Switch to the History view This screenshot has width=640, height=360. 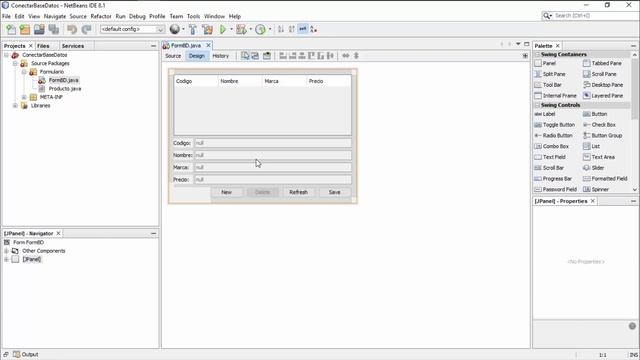tap(221, 56)
